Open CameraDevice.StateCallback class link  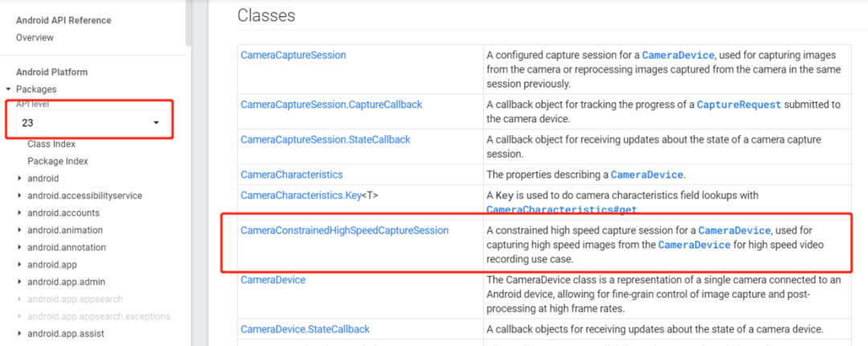tap(305, 329)
